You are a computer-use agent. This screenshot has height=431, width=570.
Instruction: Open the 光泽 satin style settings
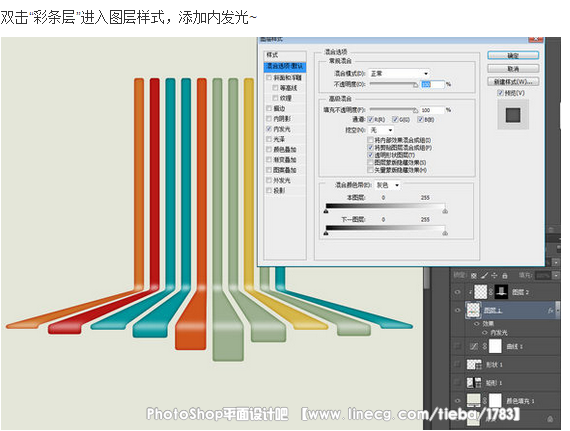(279, 139)
